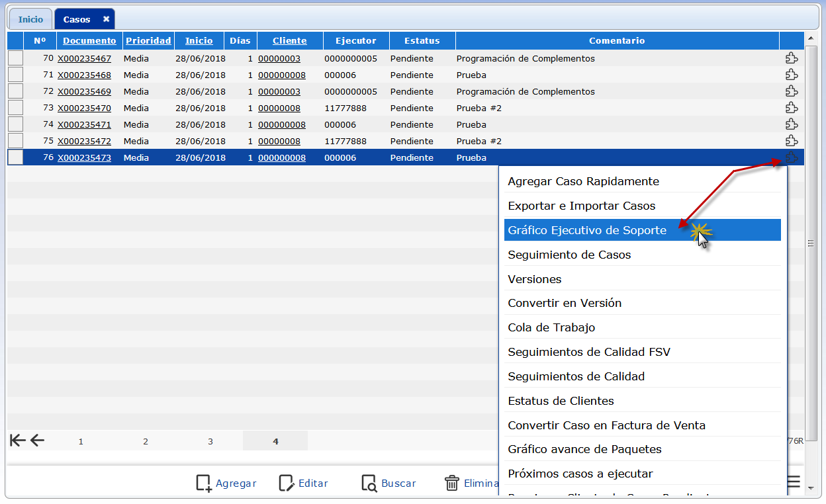Go to page 2 in pagination

(x=146, y=441)
